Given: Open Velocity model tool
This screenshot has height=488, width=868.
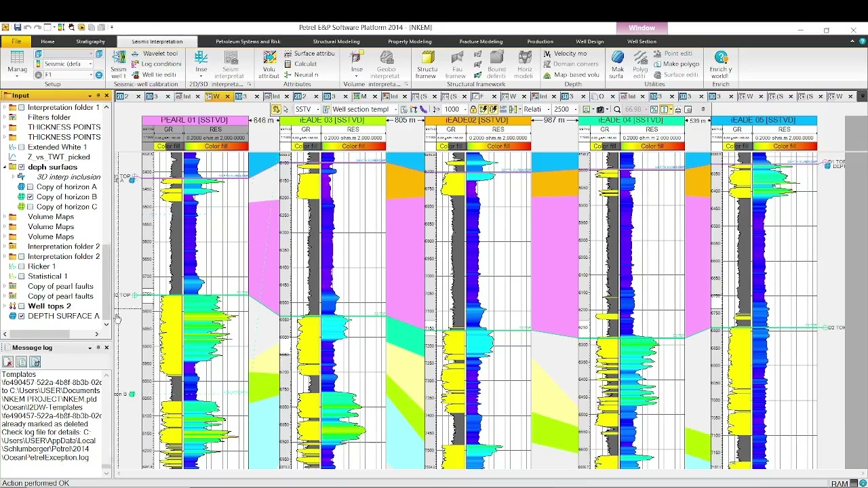Looking at the screenshot, I should click(x=565, y=54).
